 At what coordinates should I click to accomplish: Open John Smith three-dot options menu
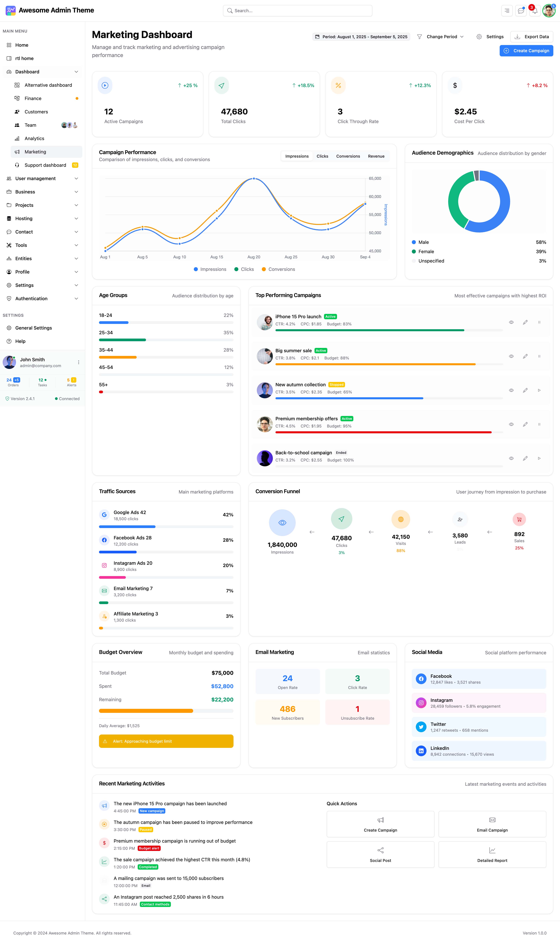click(x=78, y=362)
